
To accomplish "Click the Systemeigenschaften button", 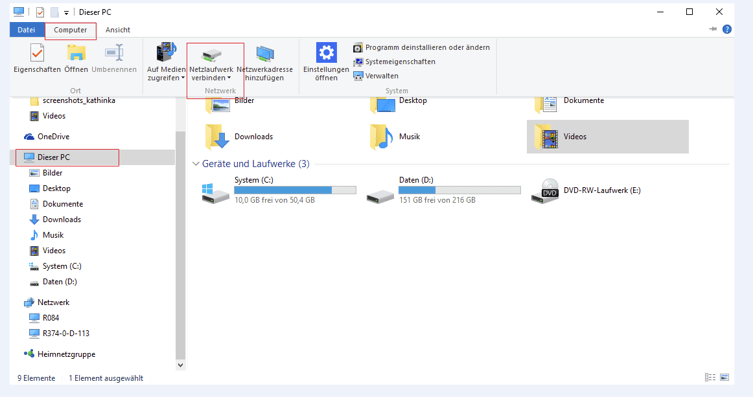I will click(x=394, y=62).
